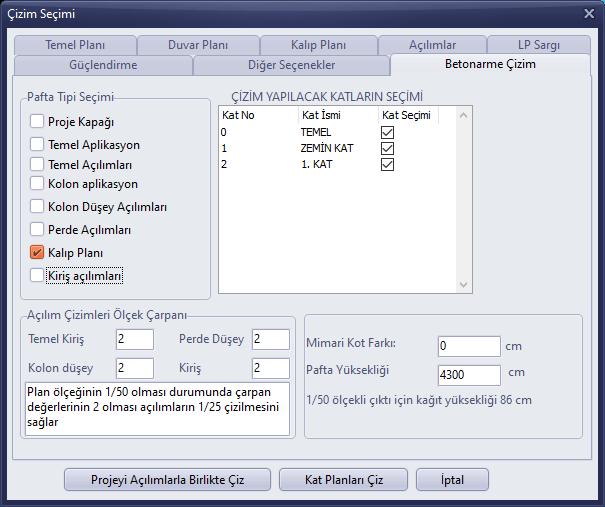Toggle the Perde Açılımları checkbox

pos(37,230)
